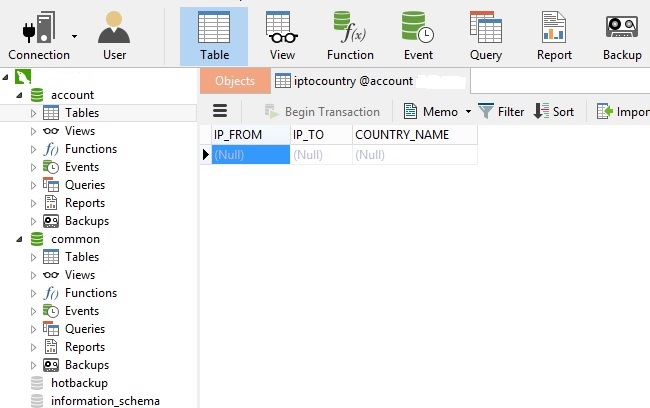The width and height of the screenshot is (650, 408).
Task: Select IP_TO column header
Action: 321,135
